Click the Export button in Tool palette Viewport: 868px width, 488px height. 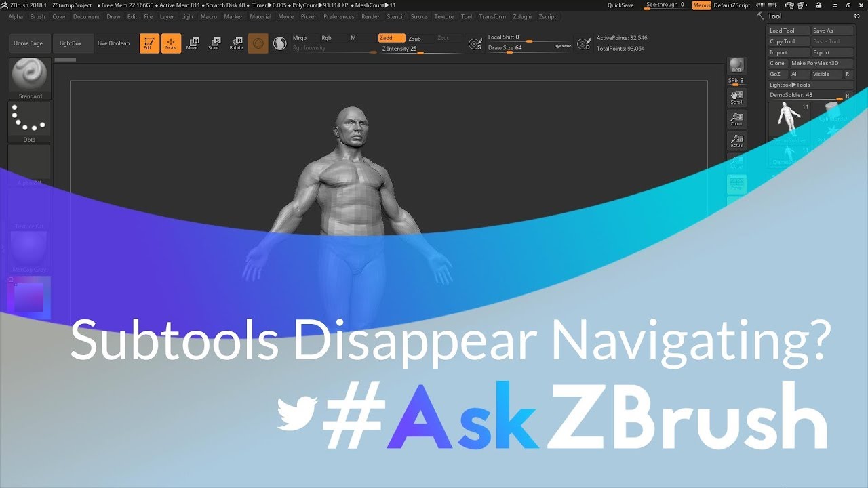click(x=831, y=52)
